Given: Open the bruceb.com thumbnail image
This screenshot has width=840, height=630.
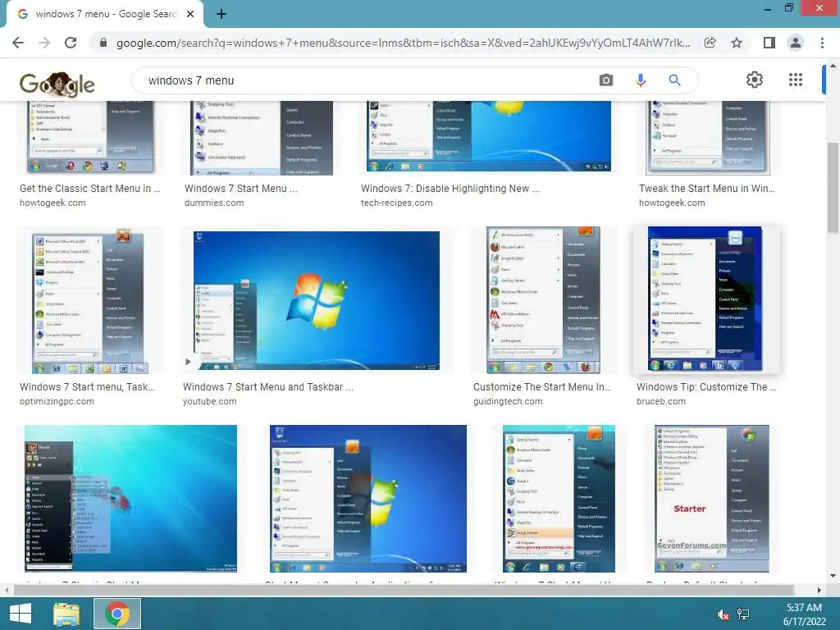Looking at the screenshot, I should [x=705, y=299].
